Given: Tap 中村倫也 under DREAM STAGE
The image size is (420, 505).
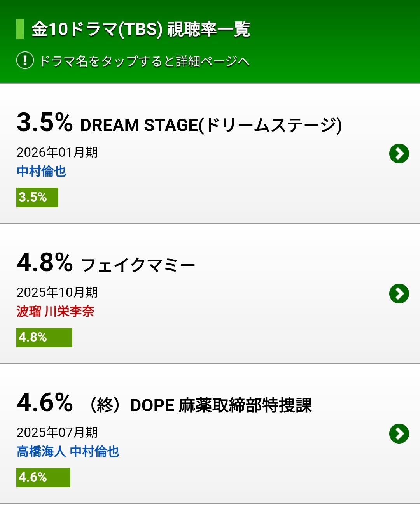Looking at the screenshot, I should [42, 171].
